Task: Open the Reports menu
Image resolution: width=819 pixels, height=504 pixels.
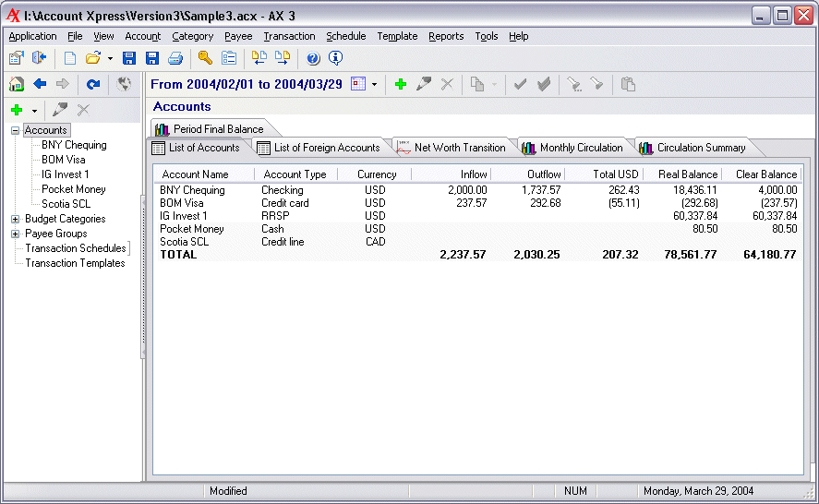Action: click(446, 36)
